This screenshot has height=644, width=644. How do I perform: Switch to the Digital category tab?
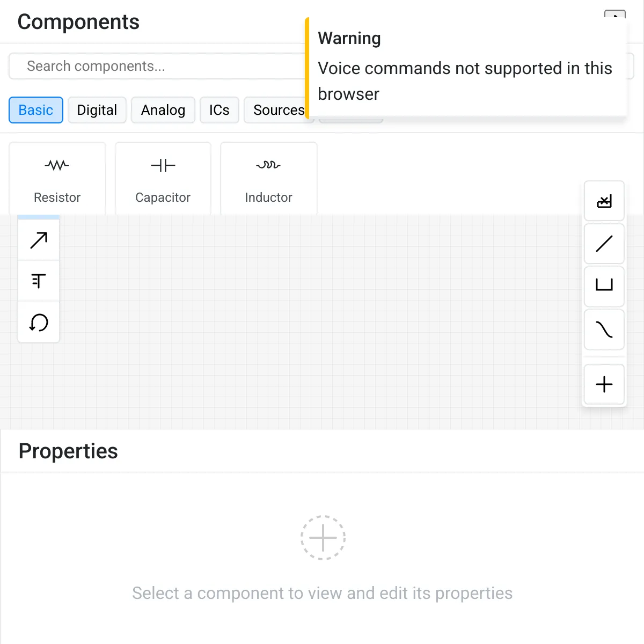tap(97, 110)
